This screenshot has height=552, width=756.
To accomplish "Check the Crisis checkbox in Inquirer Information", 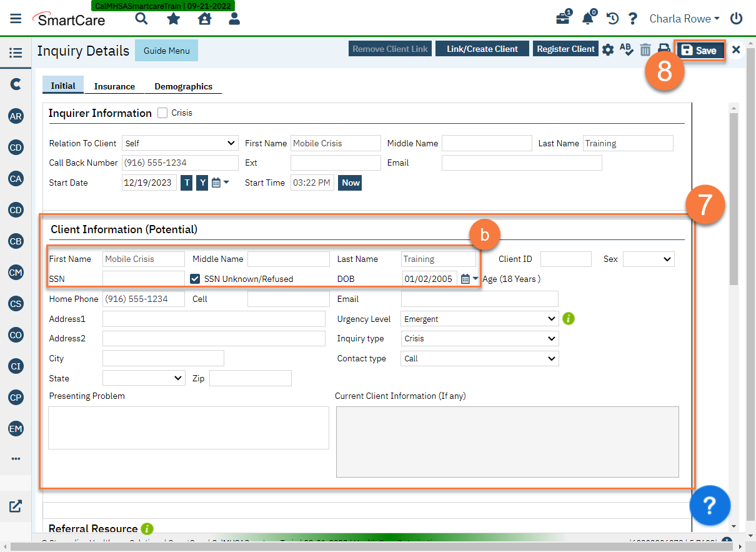I will coord(162,113).
